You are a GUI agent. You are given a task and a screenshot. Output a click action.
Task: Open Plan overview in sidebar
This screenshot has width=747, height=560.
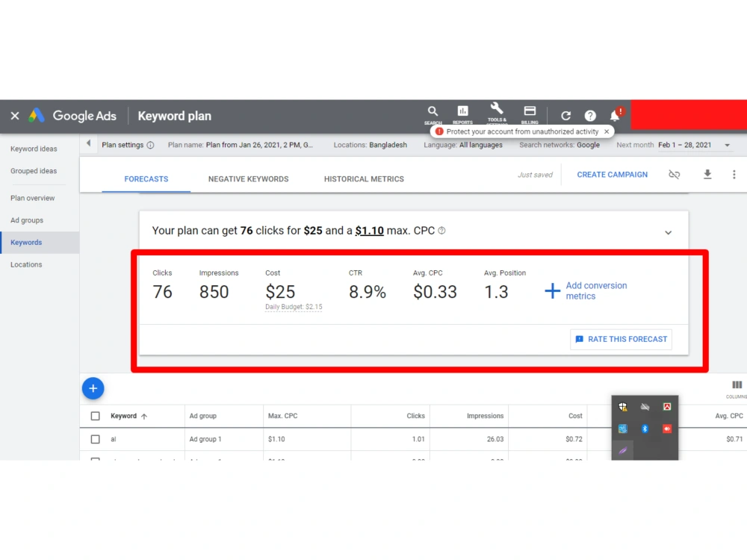click(32, 198)
